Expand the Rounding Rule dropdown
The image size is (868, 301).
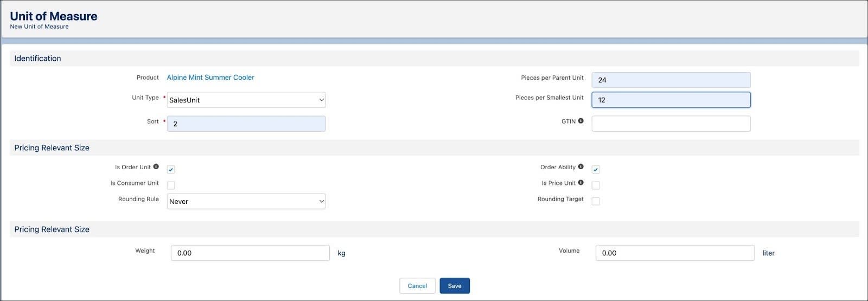pyautogui.click(x=246, y=201)
